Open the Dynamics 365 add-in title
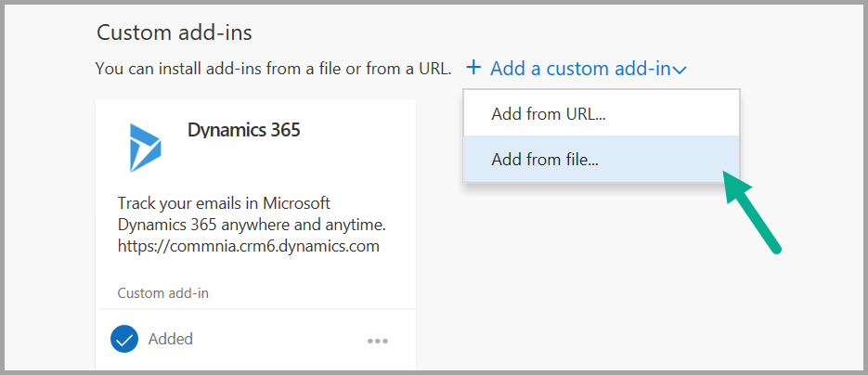Screen dimensions: 868x375 (243, 130)
